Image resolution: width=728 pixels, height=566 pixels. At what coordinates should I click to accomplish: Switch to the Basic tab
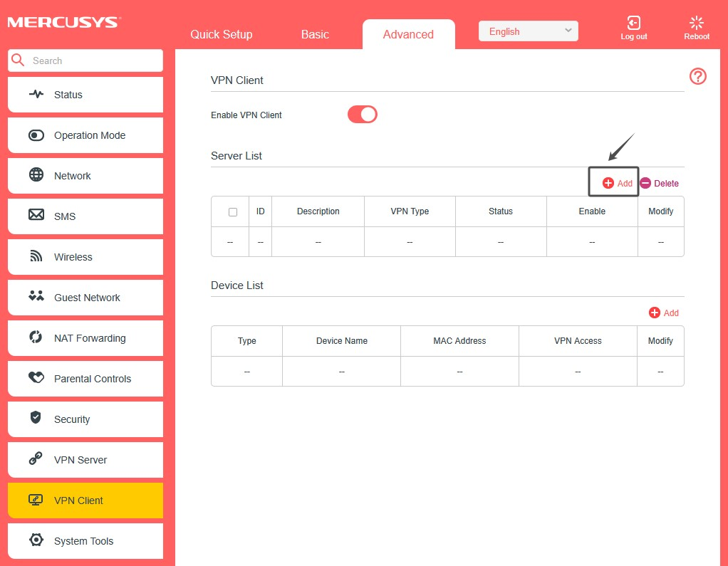click(314, 33)
